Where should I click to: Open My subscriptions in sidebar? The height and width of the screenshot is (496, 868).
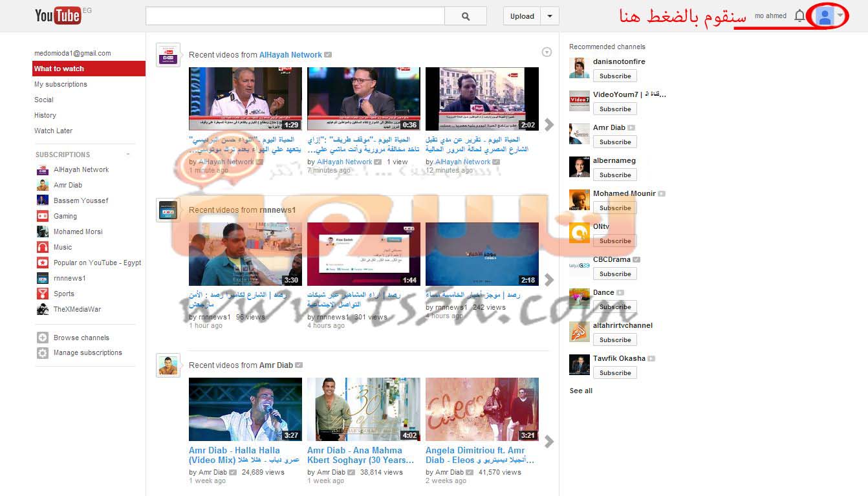61,84
